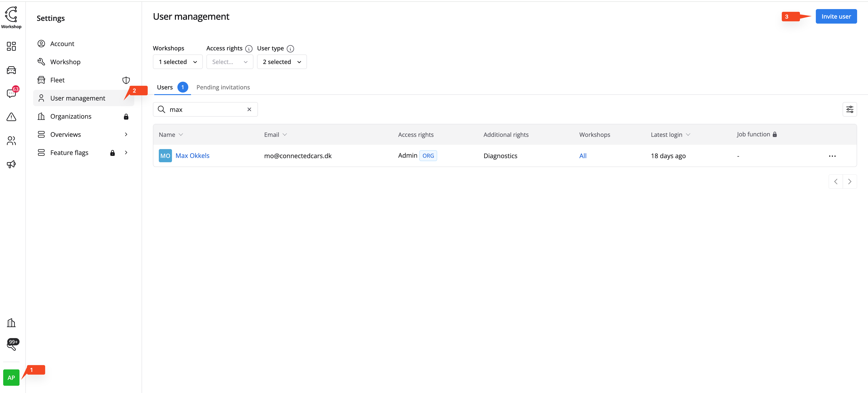The width and height of the screenshot is (868, 393).
Task: Open Max Okkels user link
Action: click(x=192, y=156)
